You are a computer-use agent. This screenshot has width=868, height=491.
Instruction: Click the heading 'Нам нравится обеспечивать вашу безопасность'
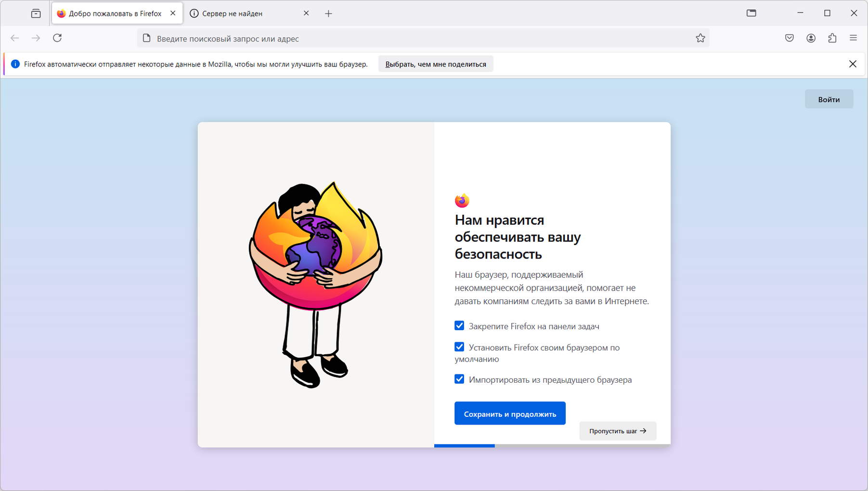[518, 237]
